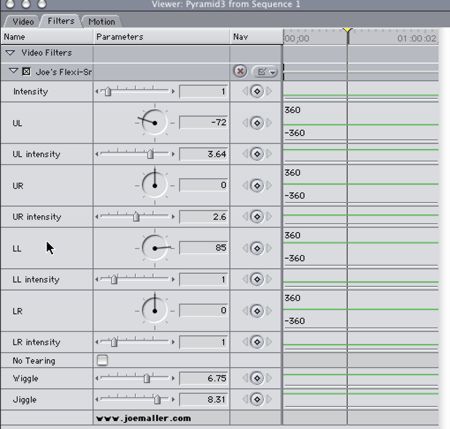This screenshot has width=450, height=429.
Task: Click the UL intensity slider handle
Action: click(150, 154)
